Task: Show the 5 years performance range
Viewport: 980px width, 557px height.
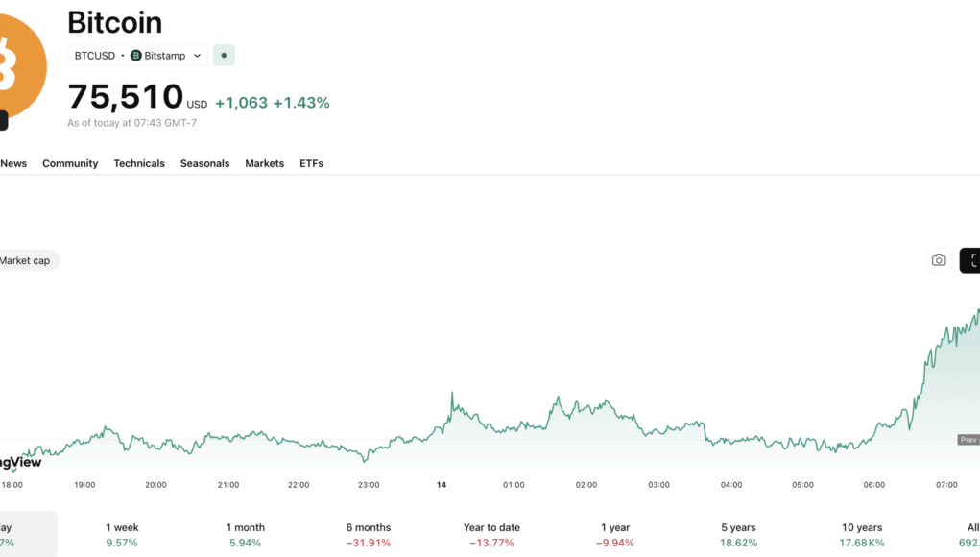Action: 737,535
